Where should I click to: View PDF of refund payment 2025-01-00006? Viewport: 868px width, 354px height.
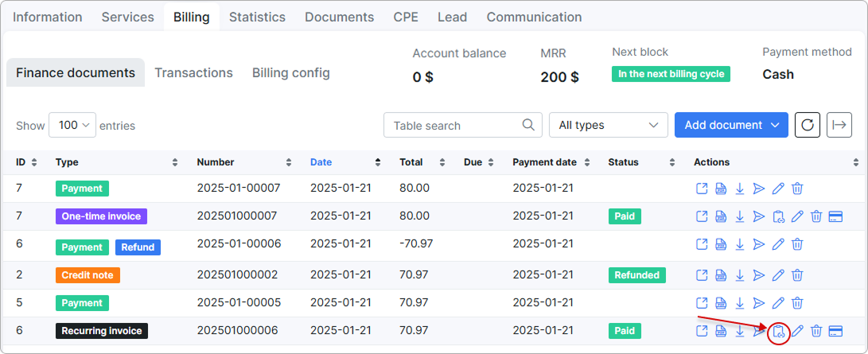(720, 243)
